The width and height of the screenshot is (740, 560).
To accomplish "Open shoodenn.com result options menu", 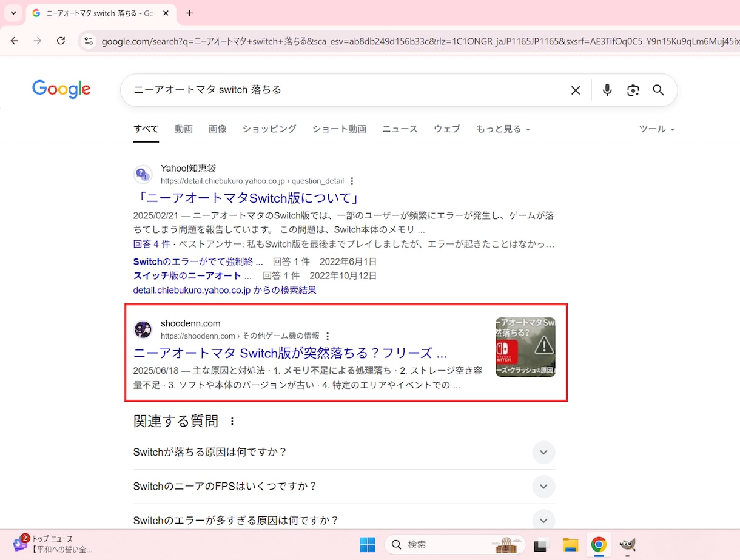I will coord(328,336).
